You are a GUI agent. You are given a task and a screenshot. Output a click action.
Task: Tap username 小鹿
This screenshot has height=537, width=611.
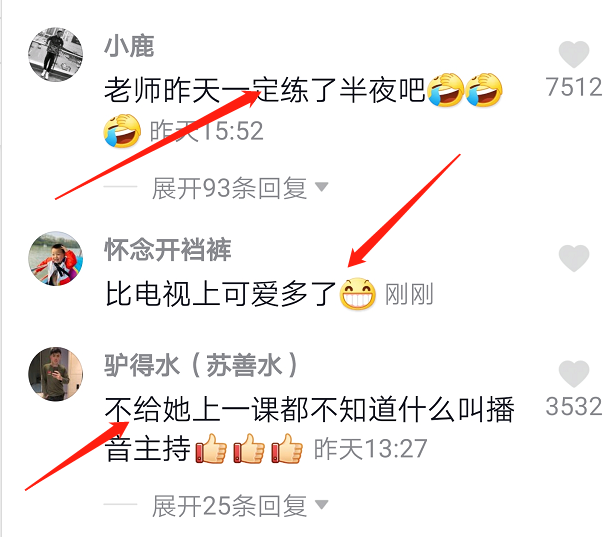129,46
